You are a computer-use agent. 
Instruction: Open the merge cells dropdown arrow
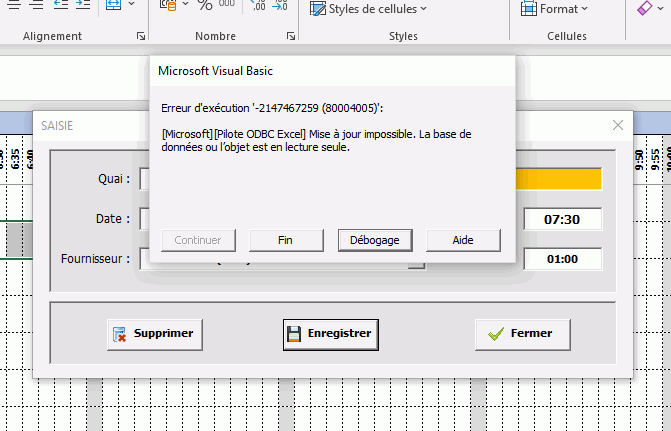click(x=132, y=4)
